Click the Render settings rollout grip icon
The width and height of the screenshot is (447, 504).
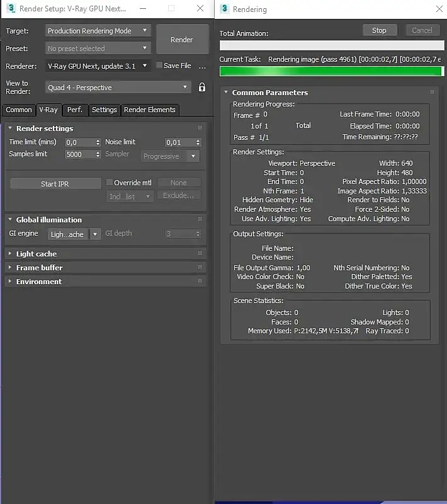[200, 128]
